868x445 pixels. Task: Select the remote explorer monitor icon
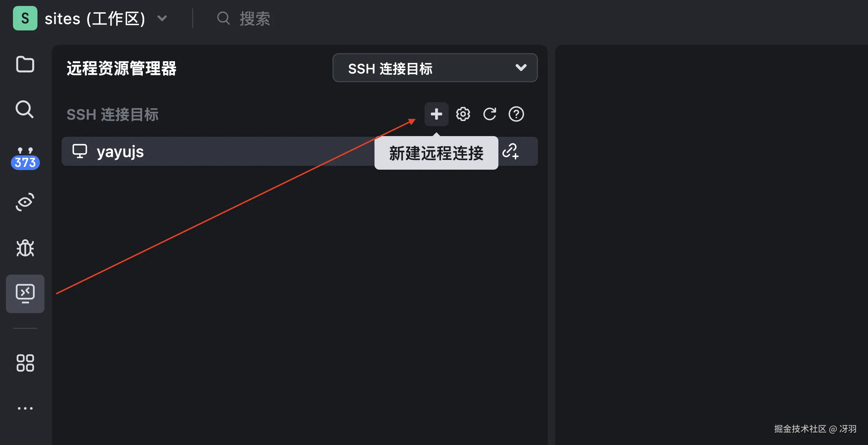point(25,294)
